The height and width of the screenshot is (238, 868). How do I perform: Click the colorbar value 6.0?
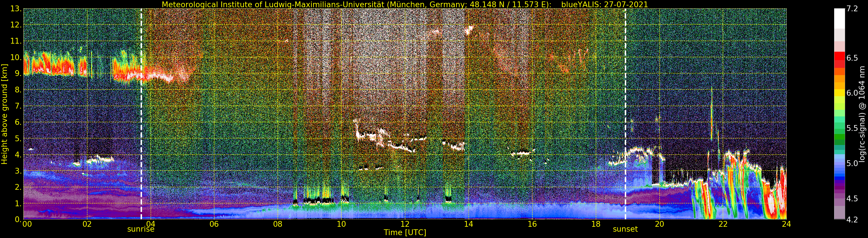852,93
